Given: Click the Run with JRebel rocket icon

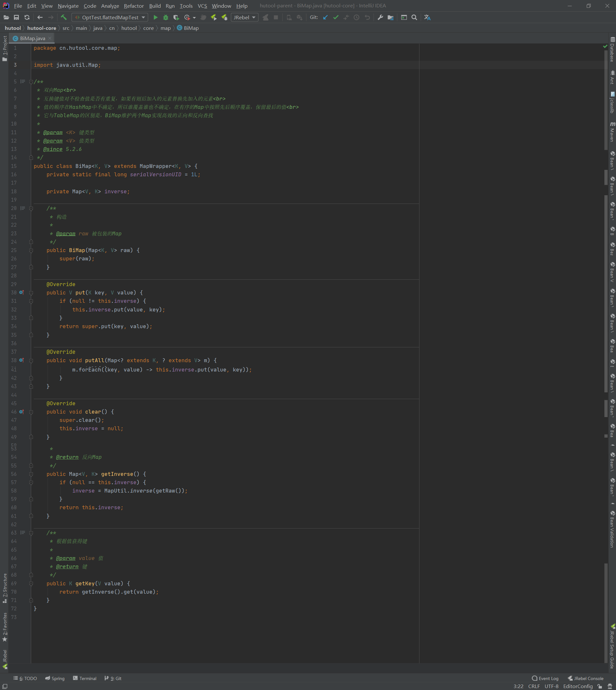Looking at the screenshot, I should tap(214, 17).
